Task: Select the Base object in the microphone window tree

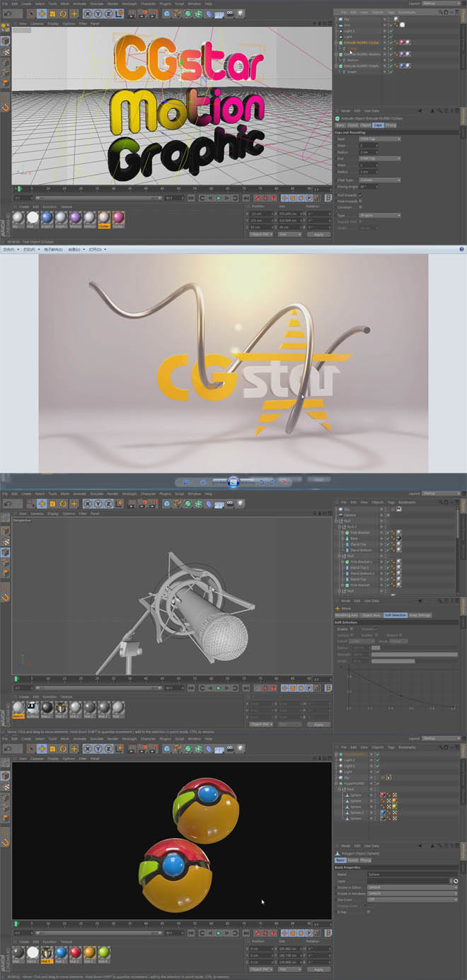Action: (354, 538)
